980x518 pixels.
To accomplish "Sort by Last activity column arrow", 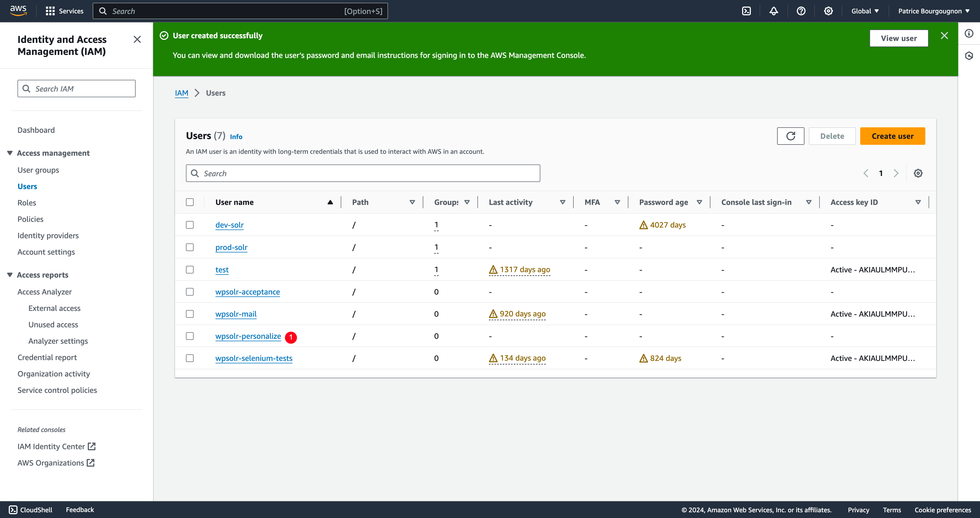I will pyautogui.click(x=563, y=202).
